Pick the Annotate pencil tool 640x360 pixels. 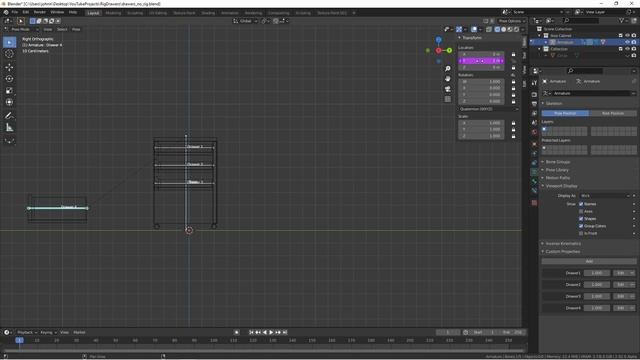[9, 116]
